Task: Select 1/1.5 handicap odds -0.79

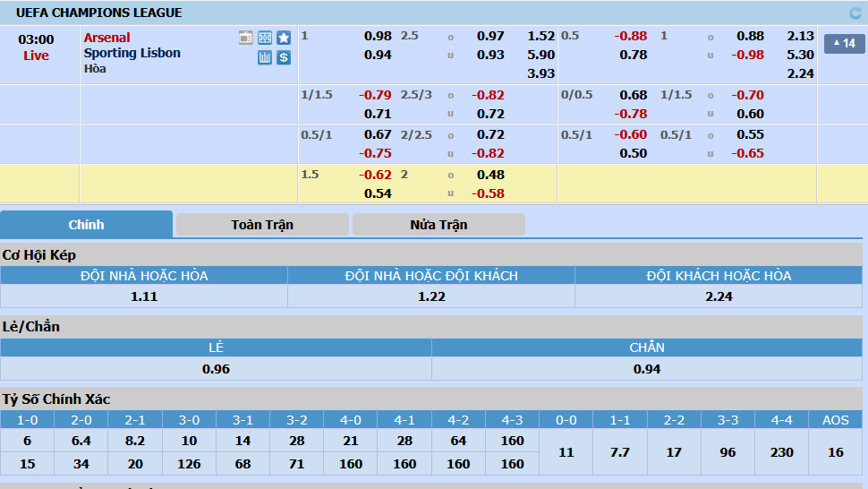Action: pos(375,95)
